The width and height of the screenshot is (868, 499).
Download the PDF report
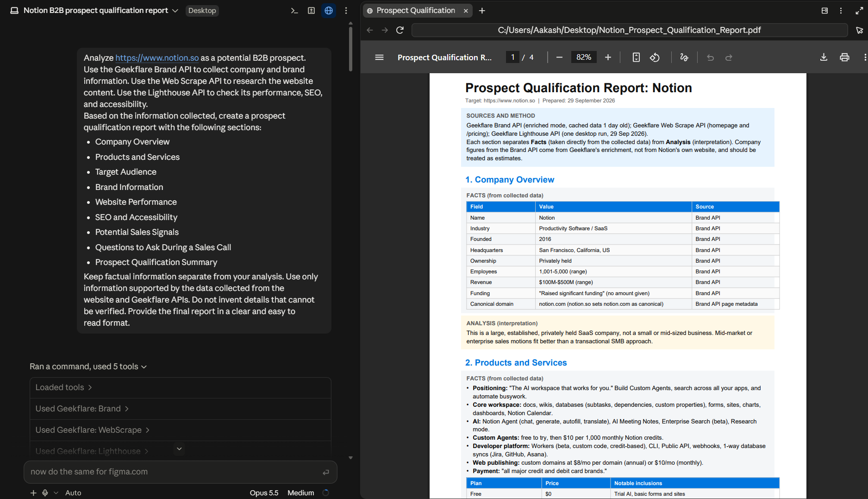[x=824, y=57]
